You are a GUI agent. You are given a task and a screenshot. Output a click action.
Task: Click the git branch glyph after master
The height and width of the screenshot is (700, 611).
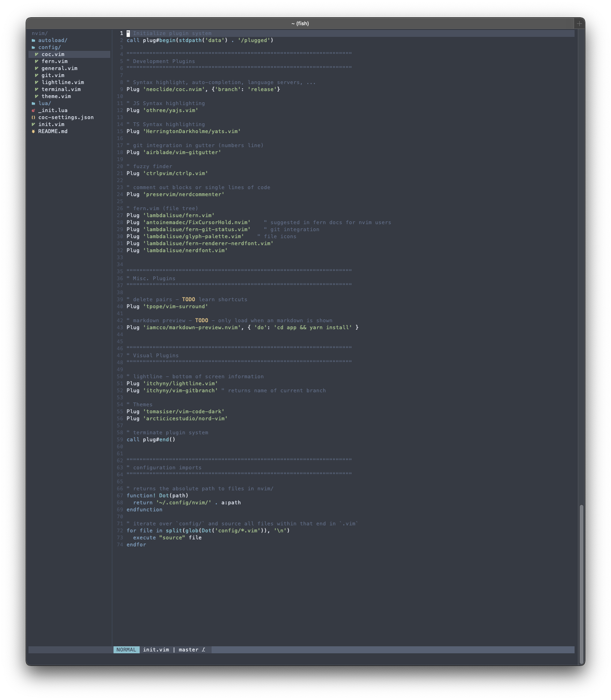pos(203,650)
